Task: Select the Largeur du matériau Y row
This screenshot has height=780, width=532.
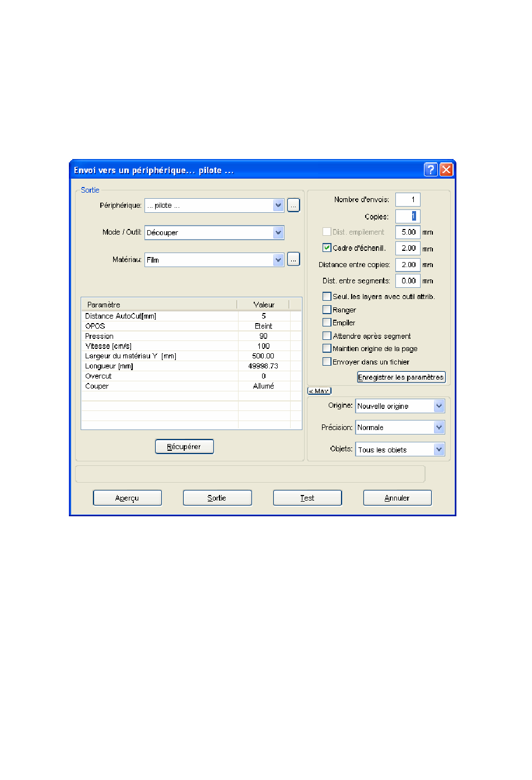Action: (191, 356)
